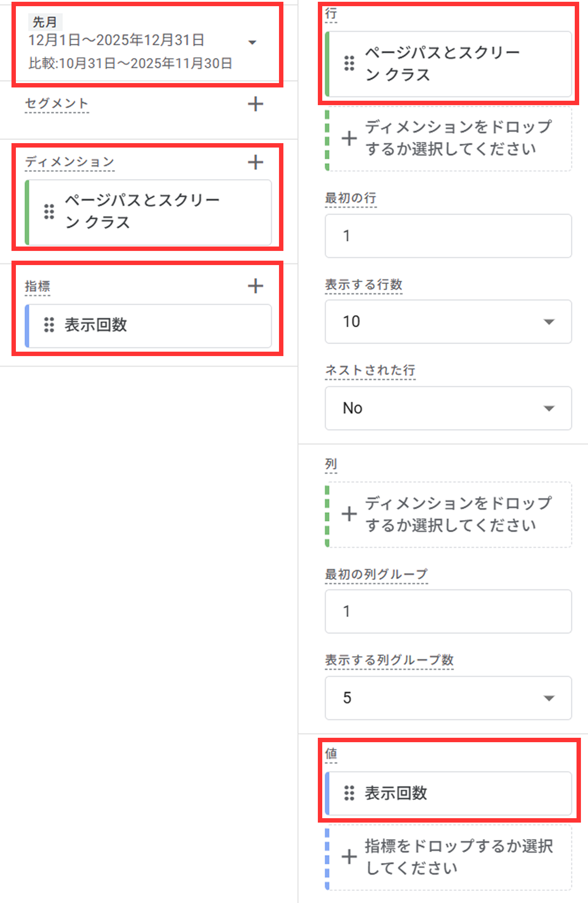This screenshot has height=903, width=588.
Task: Grab drag handle of 表示回数 metric in variables
Action: 49,325
